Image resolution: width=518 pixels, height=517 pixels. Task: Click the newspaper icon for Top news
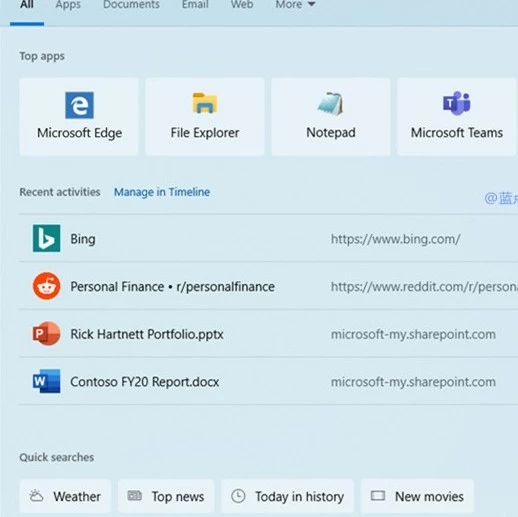tap(135, 496)
